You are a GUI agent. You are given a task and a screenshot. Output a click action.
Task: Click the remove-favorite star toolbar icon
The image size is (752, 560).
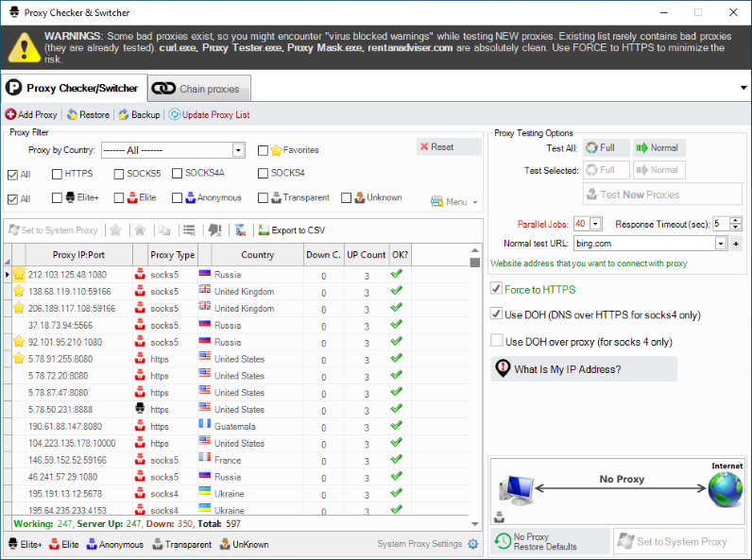140,230
